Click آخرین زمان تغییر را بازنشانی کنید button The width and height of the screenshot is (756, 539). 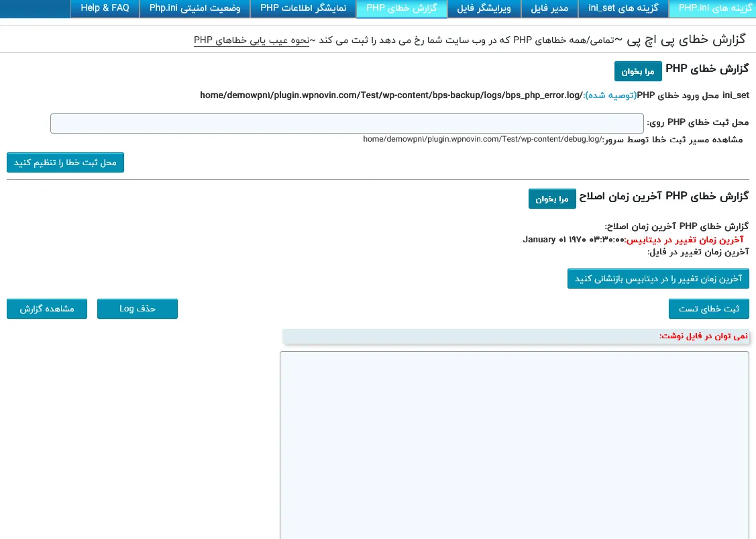(658, 279)
